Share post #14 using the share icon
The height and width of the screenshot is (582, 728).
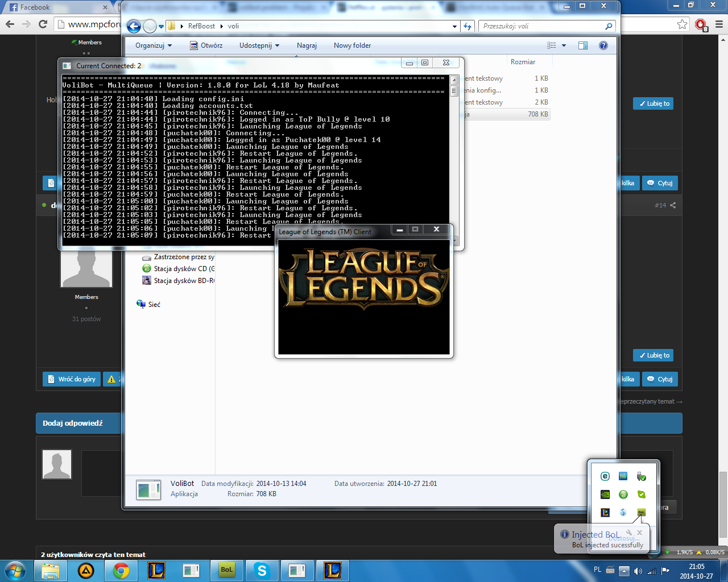tap(673, 205)
